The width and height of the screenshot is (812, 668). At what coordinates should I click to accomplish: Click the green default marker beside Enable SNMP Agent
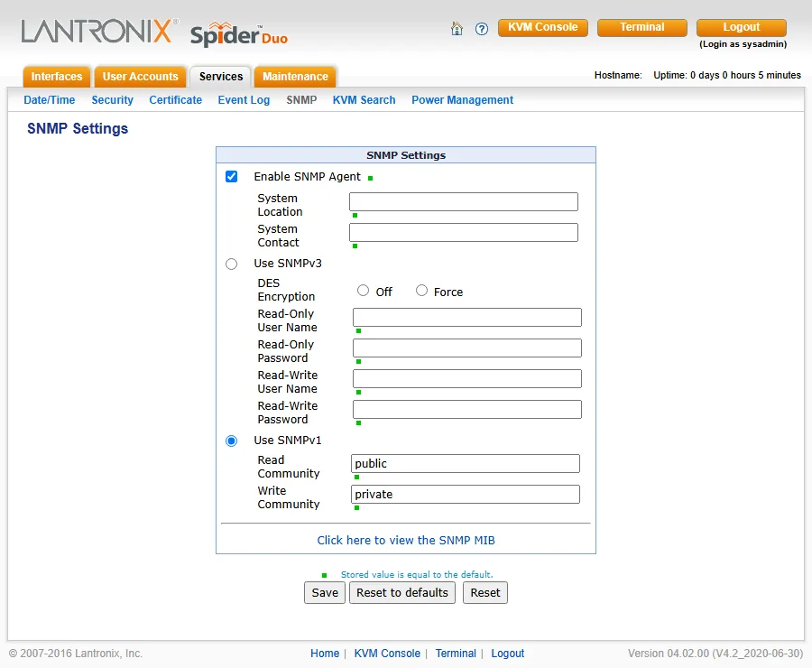370,178
